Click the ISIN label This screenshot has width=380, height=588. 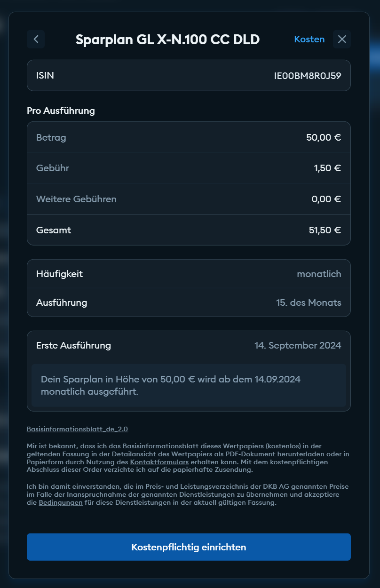45,75
